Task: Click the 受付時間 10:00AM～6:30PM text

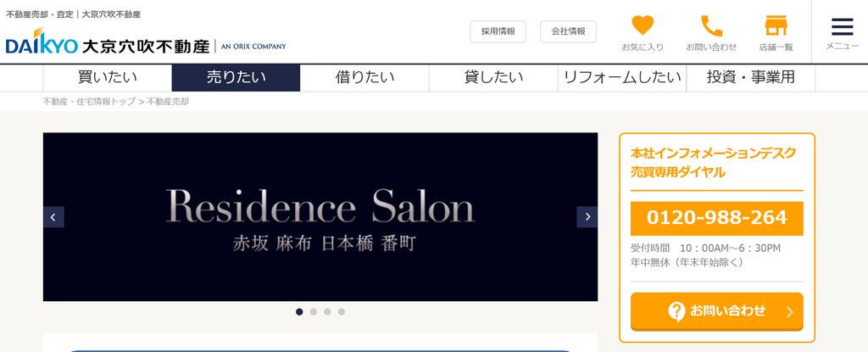Action: click(706, 249)
